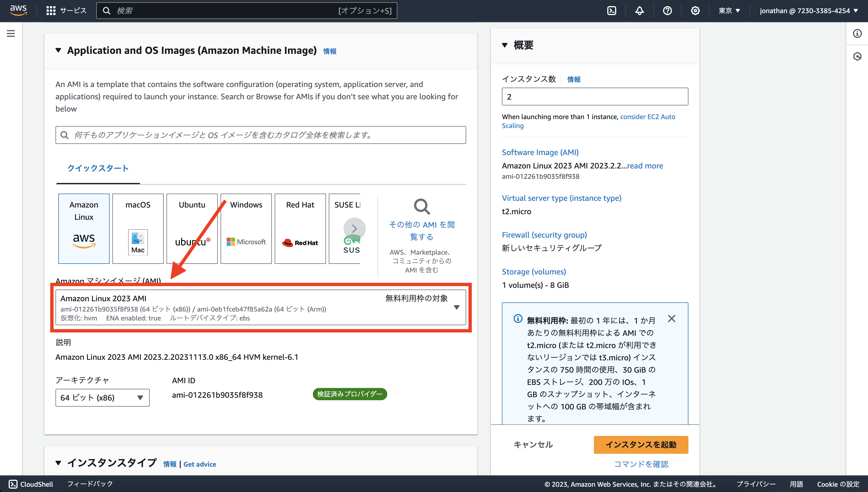Screen dimensions: 868x492
Task: Select the Red Hat AMI tile
Action: (300, 228)
